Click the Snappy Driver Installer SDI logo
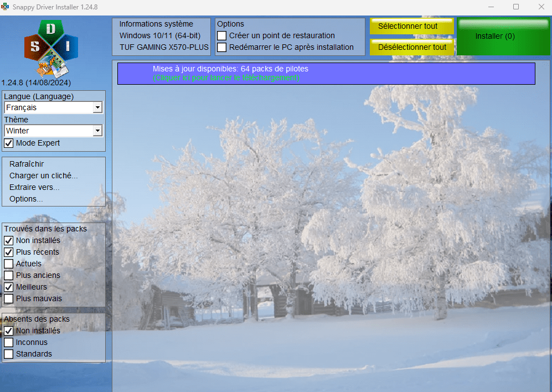The image size is (552, 392). coord(51,48)
